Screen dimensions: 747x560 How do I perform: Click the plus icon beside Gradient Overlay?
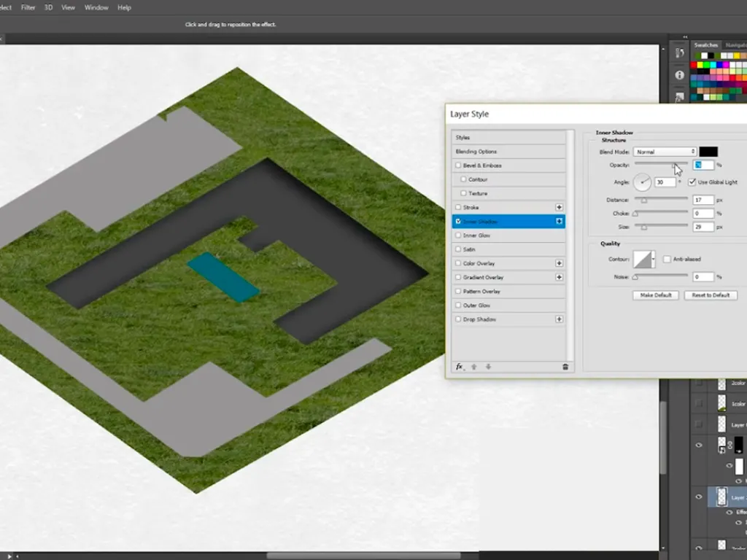[560, 277]
